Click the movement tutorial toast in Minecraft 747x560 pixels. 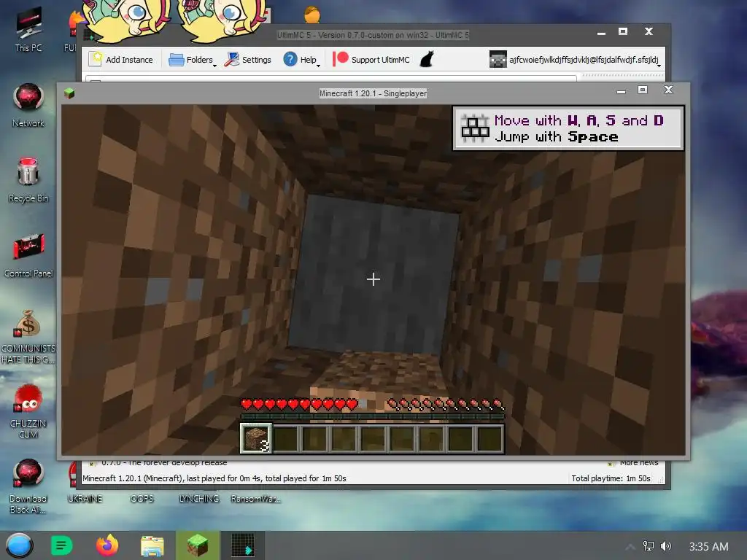coord(568,128)
